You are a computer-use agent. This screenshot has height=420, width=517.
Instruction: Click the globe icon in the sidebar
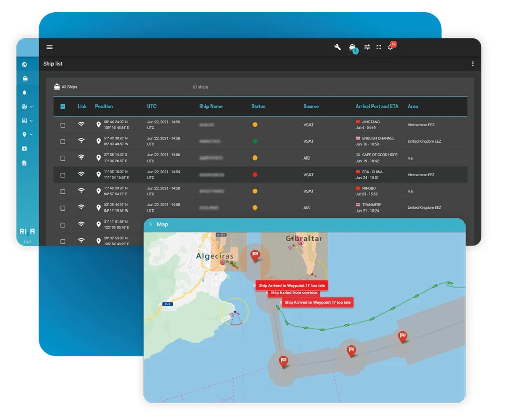pyautogui.click(x=25, y=65)
